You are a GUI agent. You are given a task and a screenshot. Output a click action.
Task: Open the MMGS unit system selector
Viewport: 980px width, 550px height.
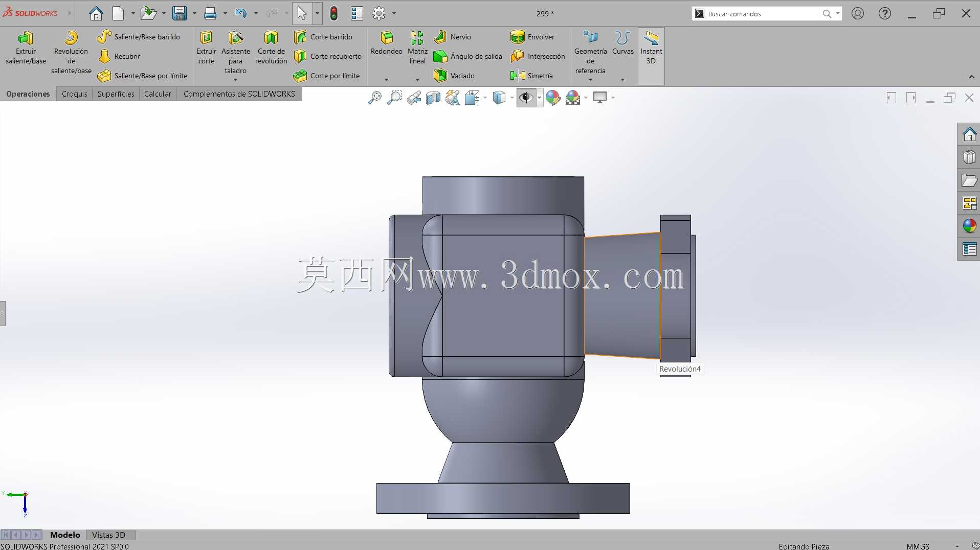[x=918, y=546]
